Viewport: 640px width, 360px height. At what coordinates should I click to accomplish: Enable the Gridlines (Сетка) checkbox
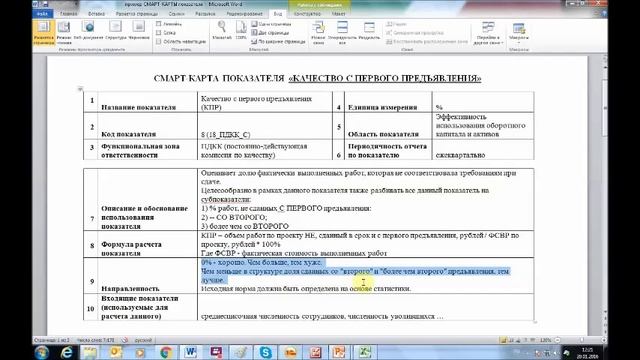click(x=159, y=33)
